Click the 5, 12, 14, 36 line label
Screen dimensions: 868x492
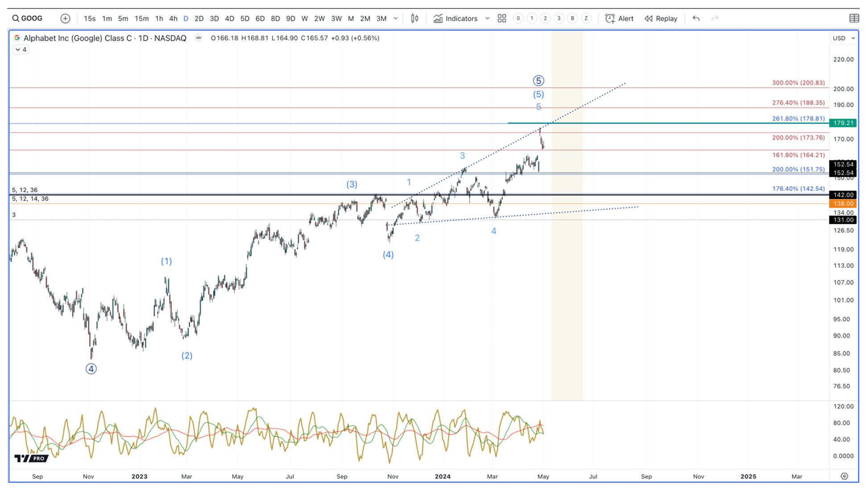pos(30,199)
